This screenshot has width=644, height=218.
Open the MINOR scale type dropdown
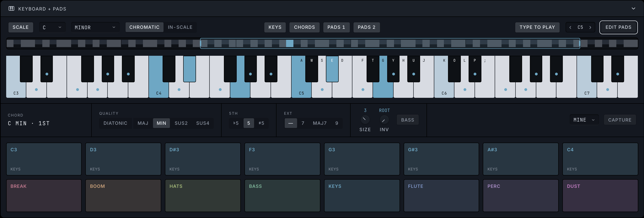point(95,27)
